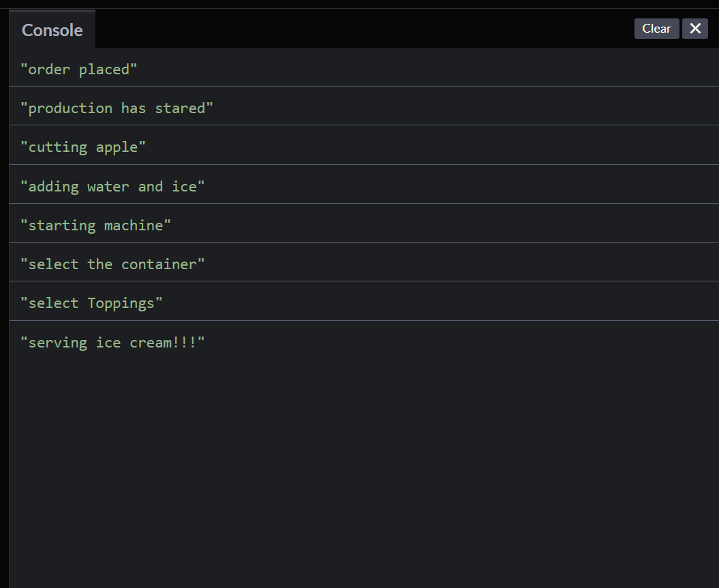Click the Console label at top left

[x=50, y=30]
